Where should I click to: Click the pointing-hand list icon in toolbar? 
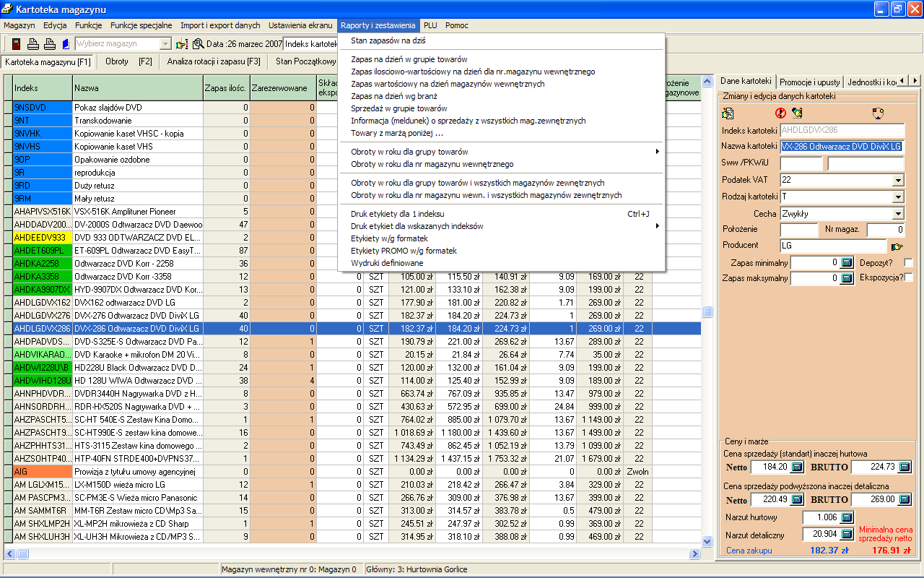pos(181,44)
